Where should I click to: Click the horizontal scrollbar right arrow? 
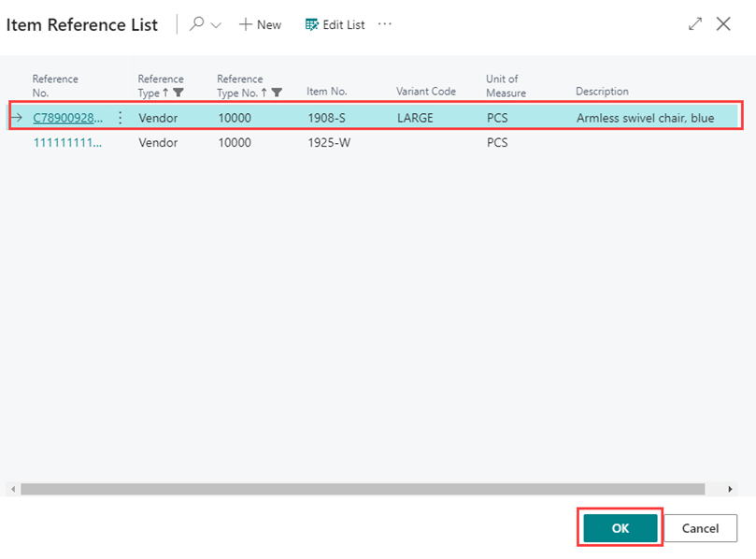coord(730,489)
